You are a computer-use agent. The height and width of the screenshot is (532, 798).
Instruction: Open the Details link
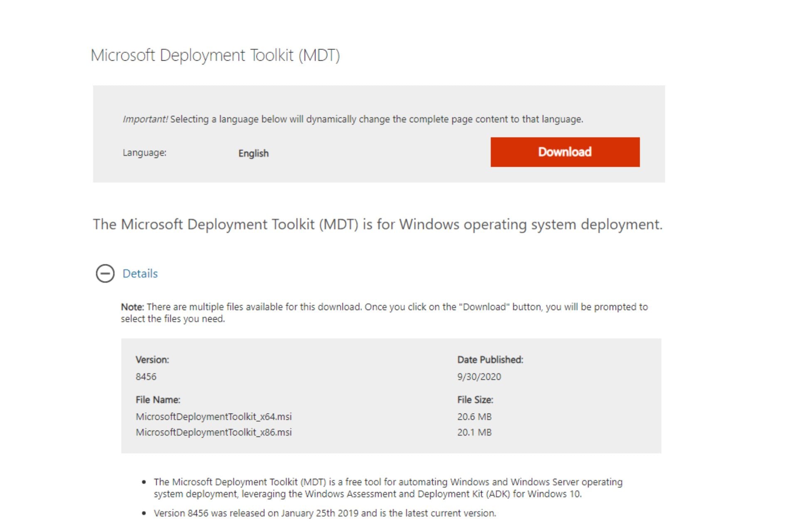click(139, 273)
